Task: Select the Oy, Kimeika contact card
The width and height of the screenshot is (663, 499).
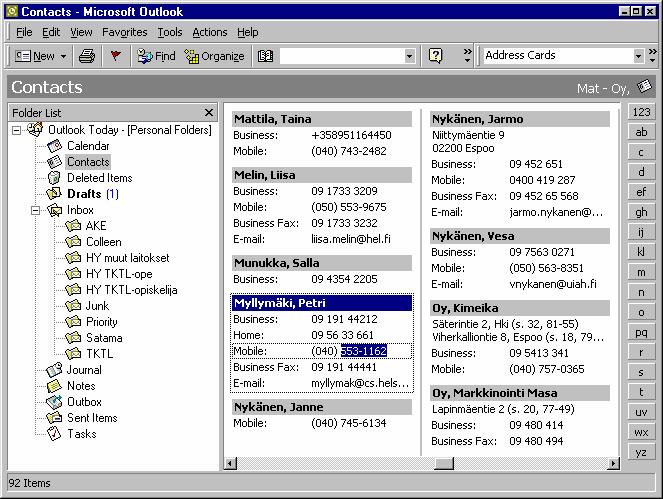Action: coord(520,338)
